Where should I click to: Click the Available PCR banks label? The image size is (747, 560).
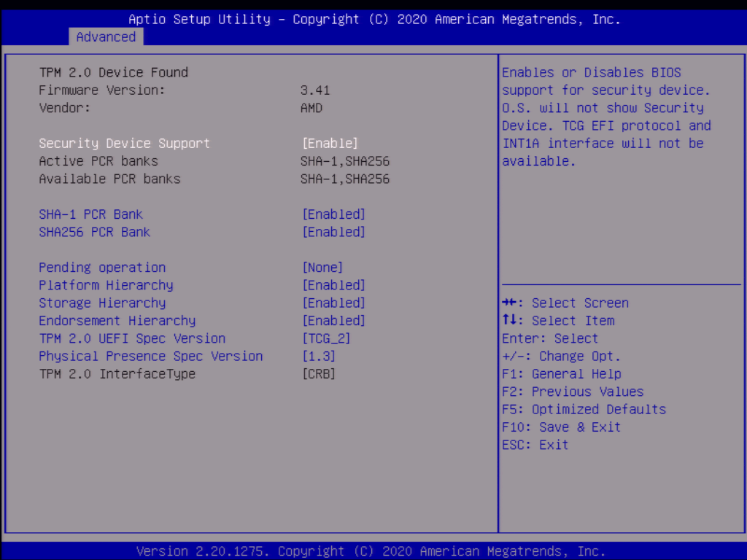[x=109, y=179]
